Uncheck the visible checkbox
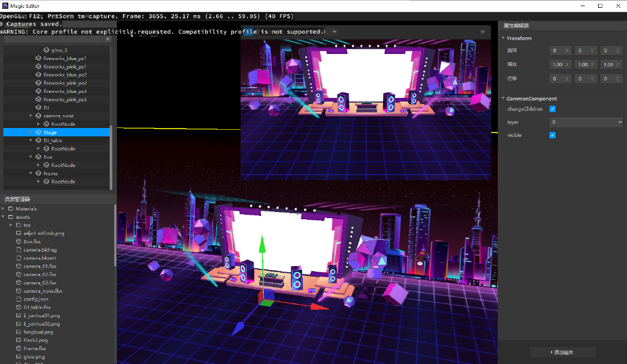This screenshot has height=364, width=627. point(552,135)
